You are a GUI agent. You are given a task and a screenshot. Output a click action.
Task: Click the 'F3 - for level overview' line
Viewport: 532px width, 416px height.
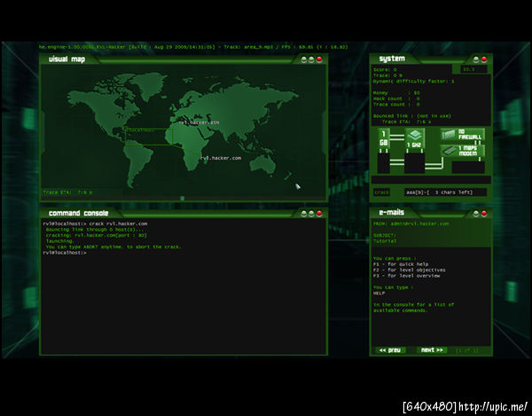click(406, 276)
